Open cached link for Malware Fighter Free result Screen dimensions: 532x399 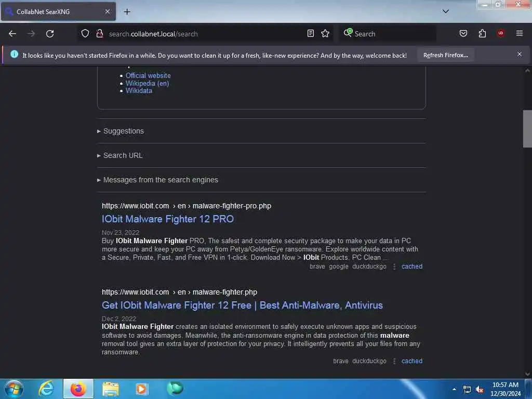point(412,362)
